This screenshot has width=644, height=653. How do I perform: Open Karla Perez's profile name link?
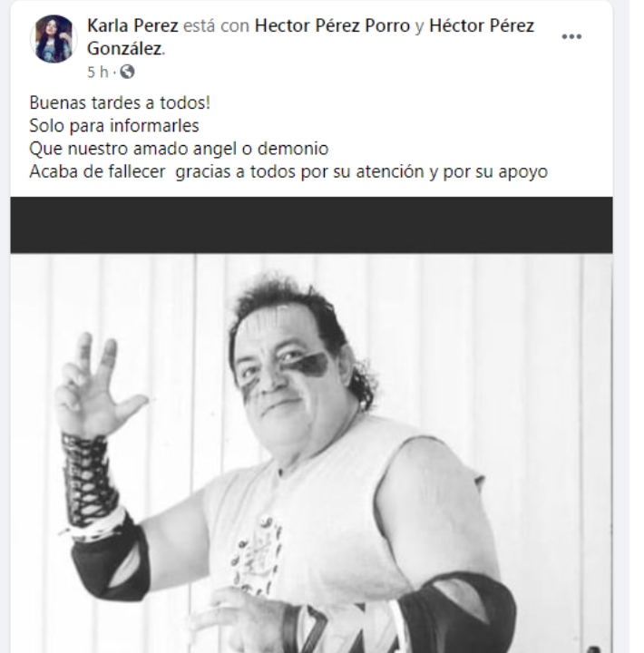(x=132, y=25)
